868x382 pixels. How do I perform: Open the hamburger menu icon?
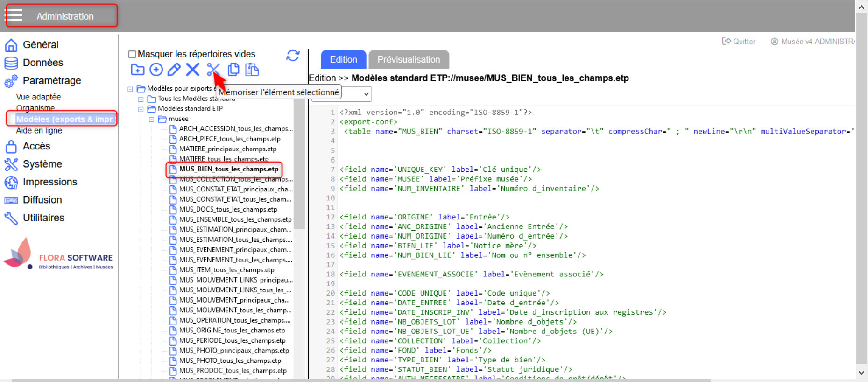point(14,15)
